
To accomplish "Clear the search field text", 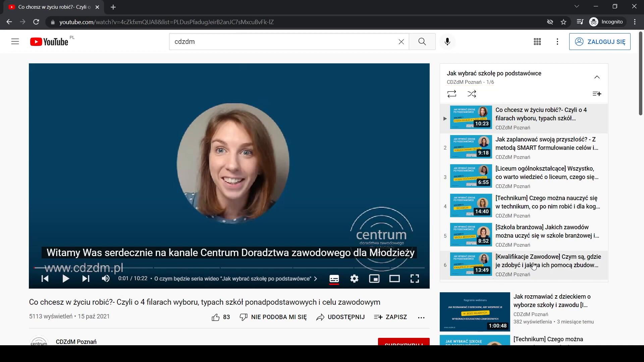I will [x=401, y=42].
